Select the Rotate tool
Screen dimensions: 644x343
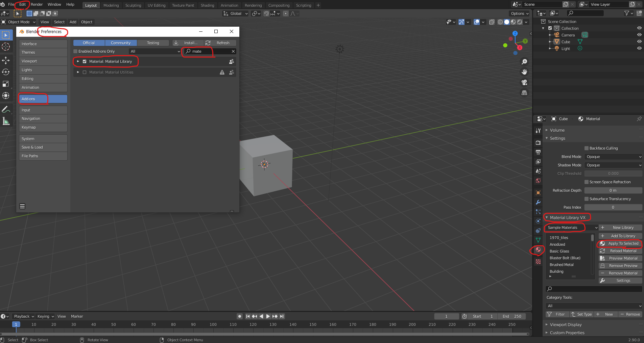tap(6, 72)
